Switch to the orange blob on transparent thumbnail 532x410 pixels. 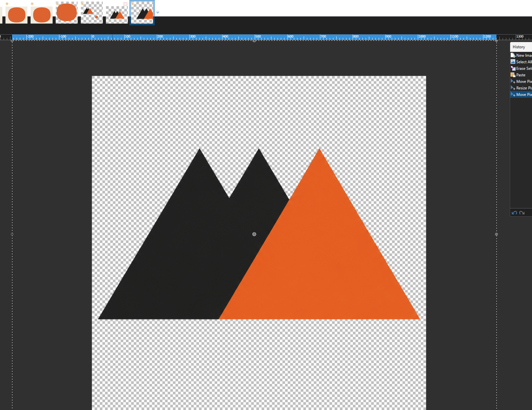click(x=67, y=13)
